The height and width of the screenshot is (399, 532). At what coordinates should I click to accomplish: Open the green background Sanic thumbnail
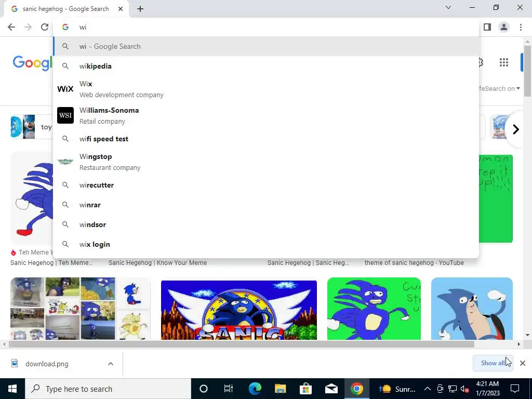[x=374, y=309]
